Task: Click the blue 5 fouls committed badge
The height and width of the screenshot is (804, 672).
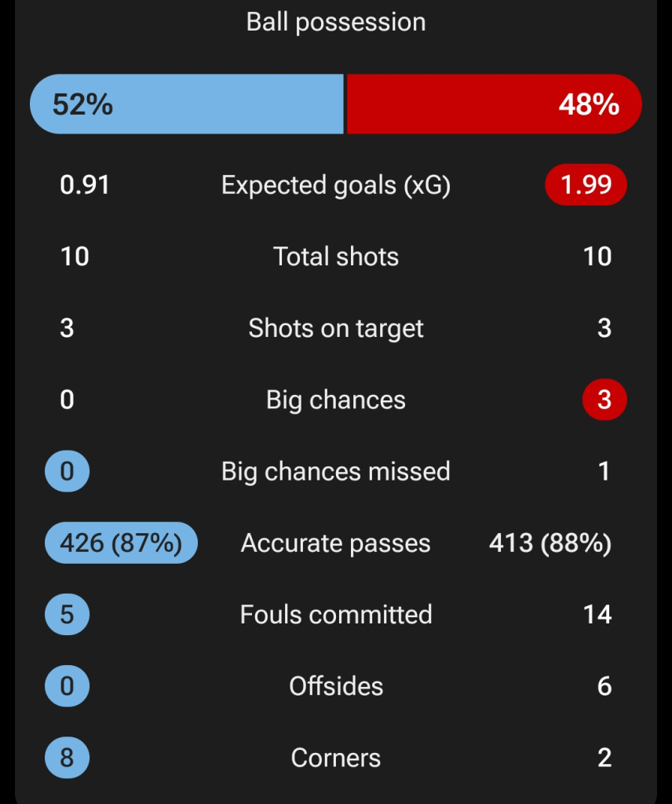Action: coord(67,615)
